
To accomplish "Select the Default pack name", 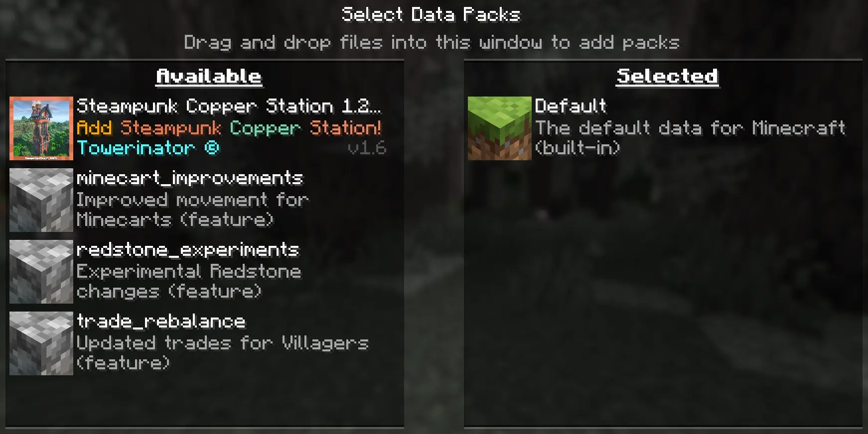I will [571, 106].
